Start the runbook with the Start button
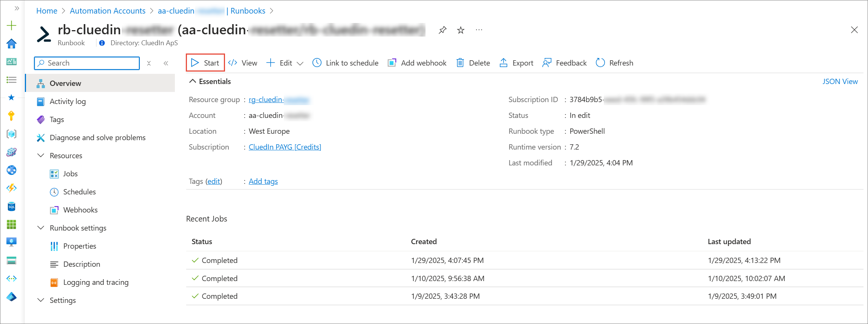The image size is (868, 324). click(205, 63)
